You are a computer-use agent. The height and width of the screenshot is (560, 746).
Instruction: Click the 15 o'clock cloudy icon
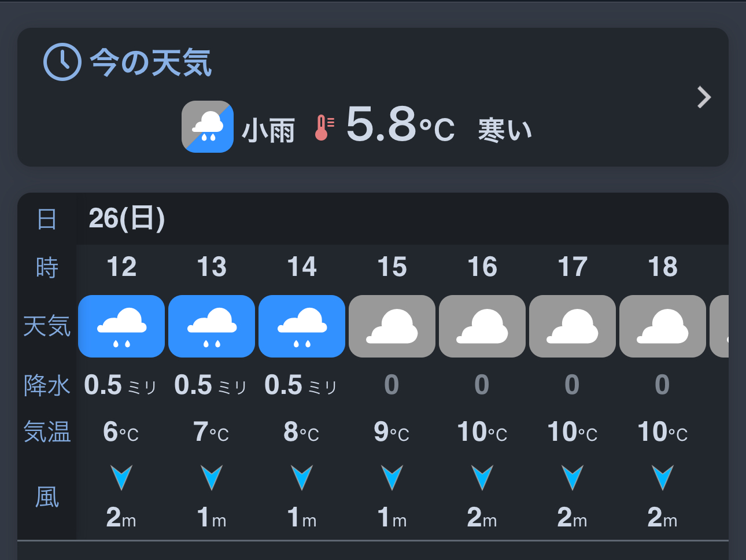tap(392, 326)
